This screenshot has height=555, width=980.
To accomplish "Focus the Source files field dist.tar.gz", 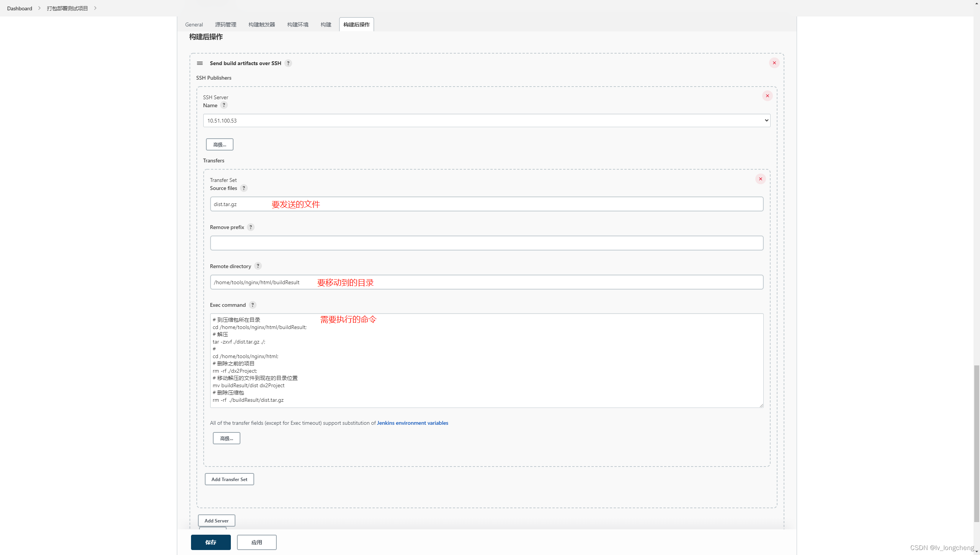I will click(x=487, y=204).
